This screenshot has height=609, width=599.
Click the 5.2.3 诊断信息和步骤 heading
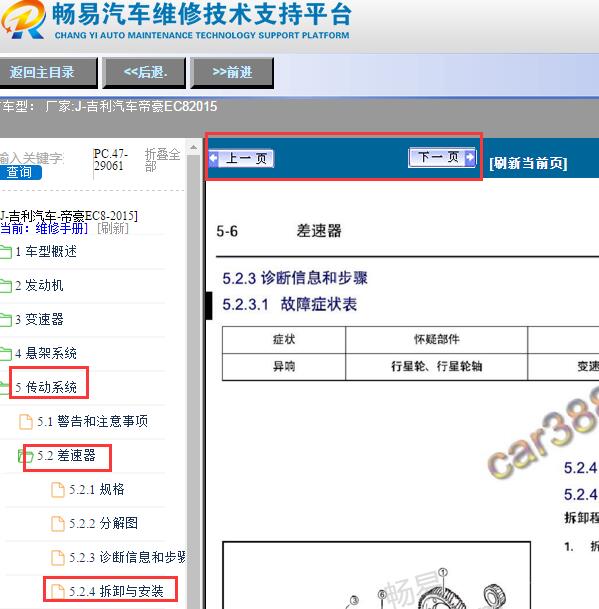point(295,278)
